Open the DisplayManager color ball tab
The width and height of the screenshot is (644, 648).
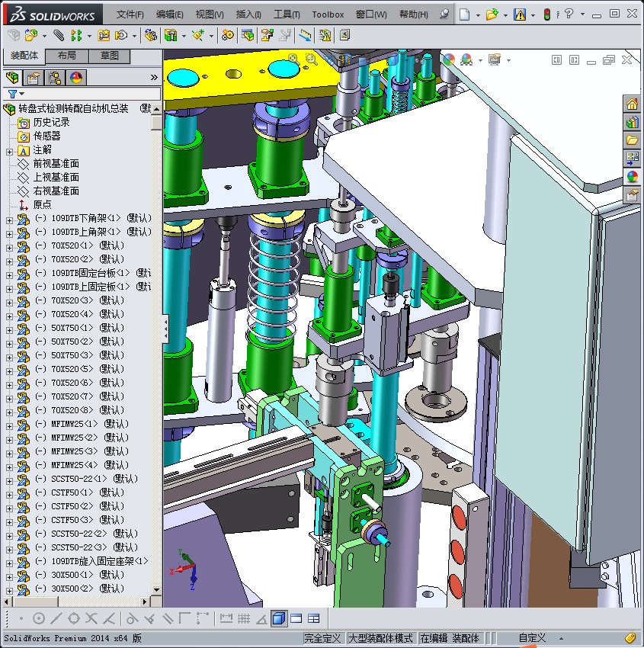click(x=75, y=78)
